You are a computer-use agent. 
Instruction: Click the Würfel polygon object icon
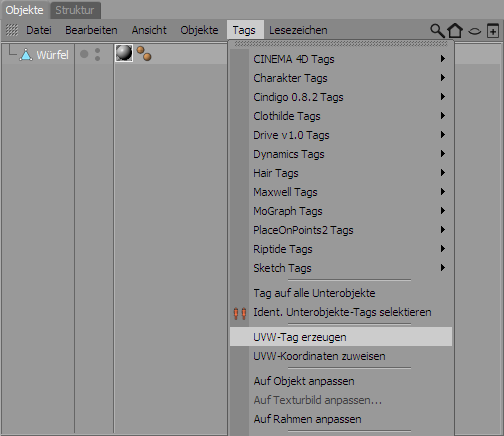point(26,55)
